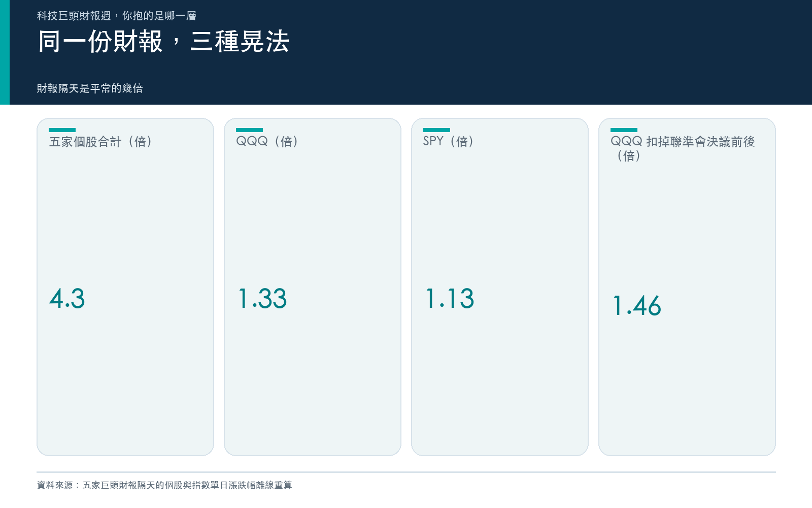Click the QQQ（倍） card label
This screenshot has width=812, height=508.
[267, 141]
